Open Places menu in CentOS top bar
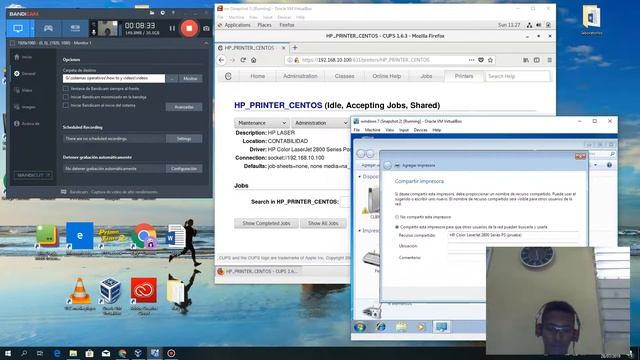 pos(264,25)
